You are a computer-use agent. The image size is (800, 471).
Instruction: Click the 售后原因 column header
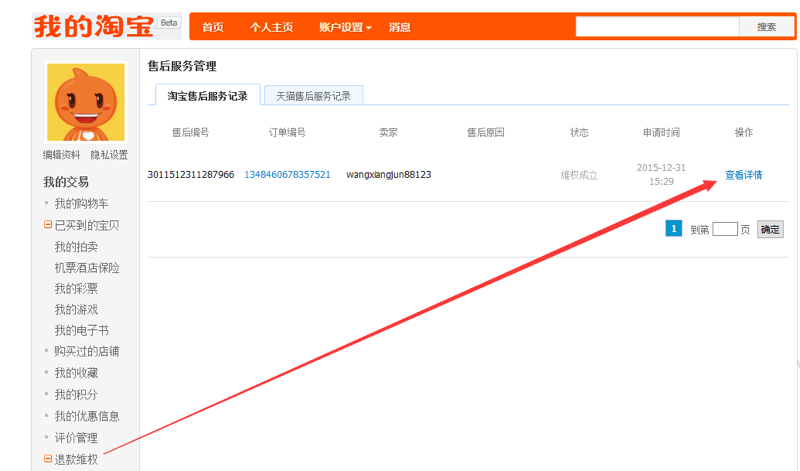[x=486, y=132]
